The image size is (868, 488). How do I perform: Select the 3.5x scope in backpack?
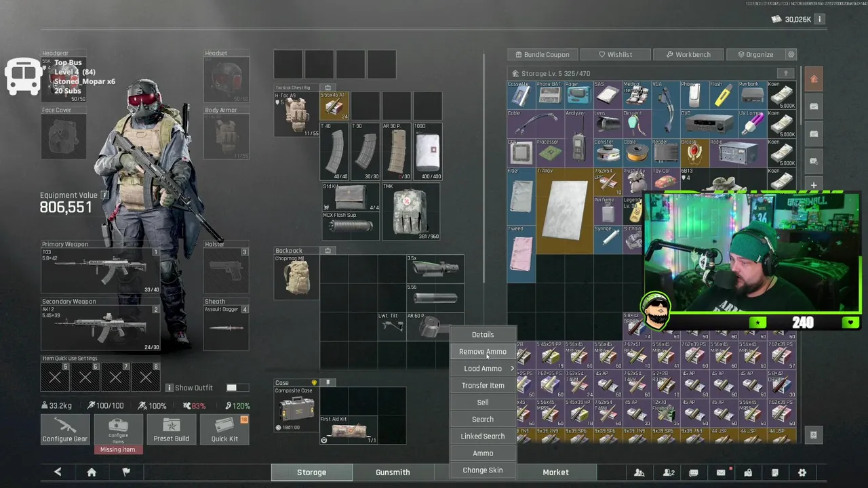click(x=435, y=268)
